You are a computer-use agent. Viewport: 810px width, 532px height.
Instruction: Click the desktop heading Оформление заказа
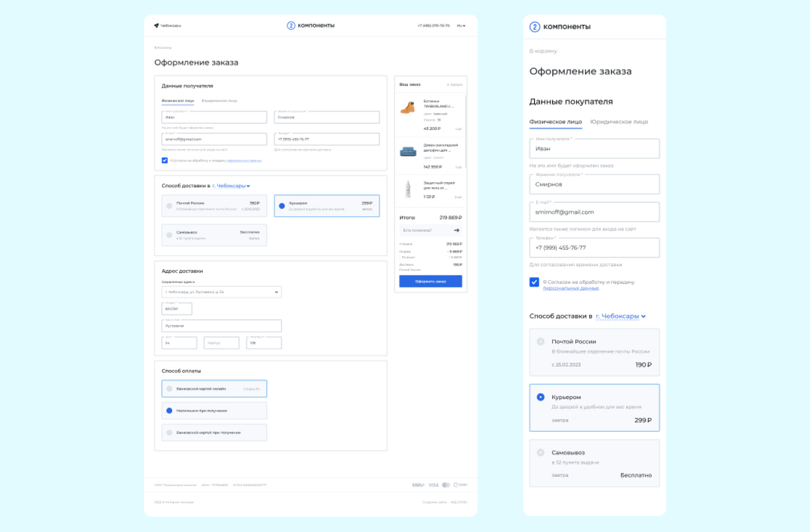point(197,63)
